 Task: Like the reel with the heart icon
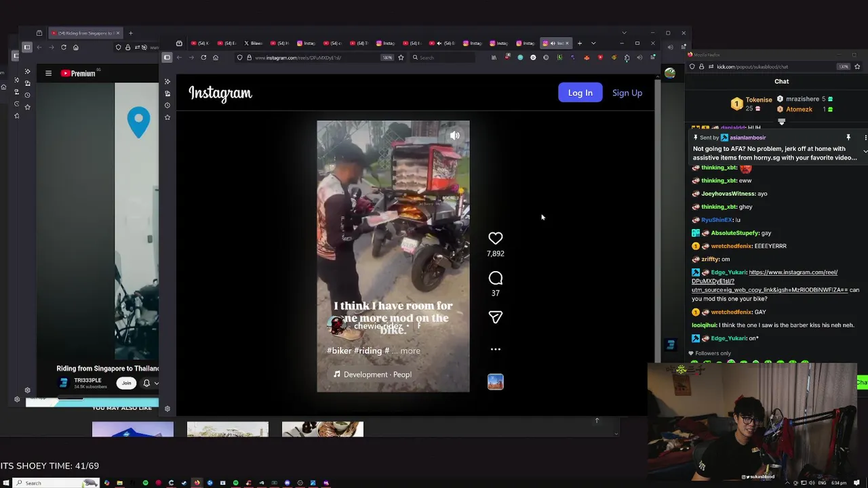click(496, 238)
